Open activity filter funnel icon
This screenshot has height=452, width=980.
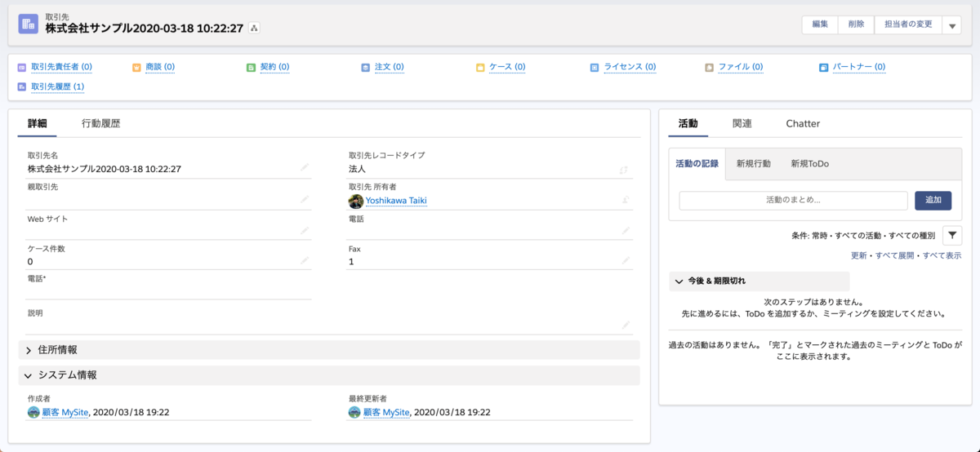pos(952,235)
